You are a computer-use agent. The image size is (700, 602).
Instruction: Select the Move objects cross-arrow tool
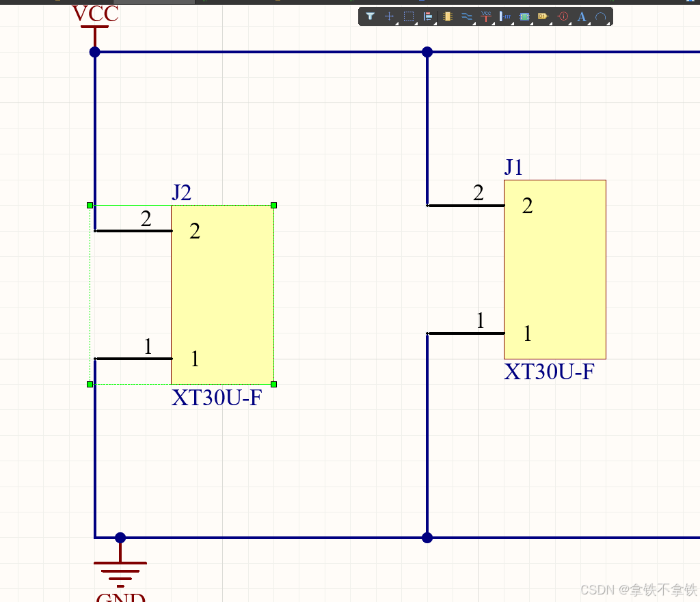coord(389,16)
